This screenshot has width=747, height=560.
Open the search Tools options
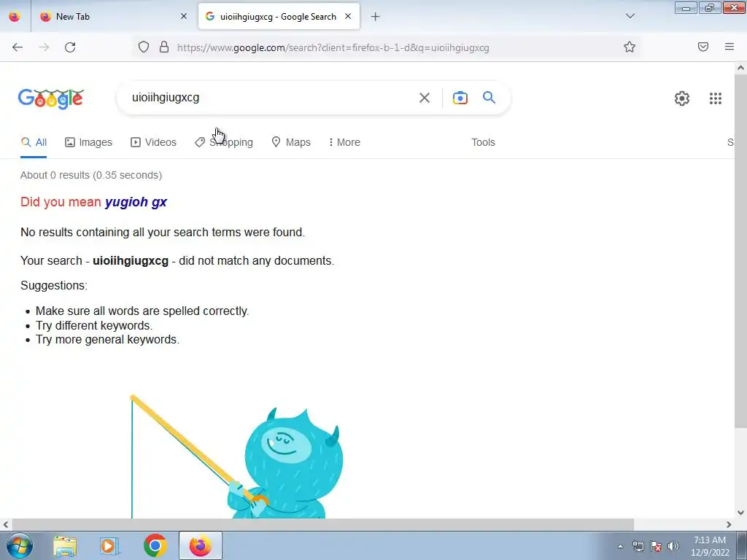(x=483, y=142)
